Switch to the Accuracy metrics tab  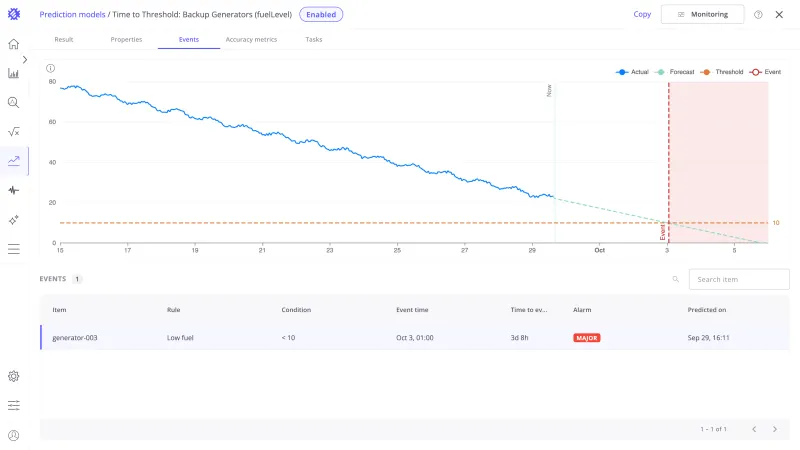[x=251, y=39]
